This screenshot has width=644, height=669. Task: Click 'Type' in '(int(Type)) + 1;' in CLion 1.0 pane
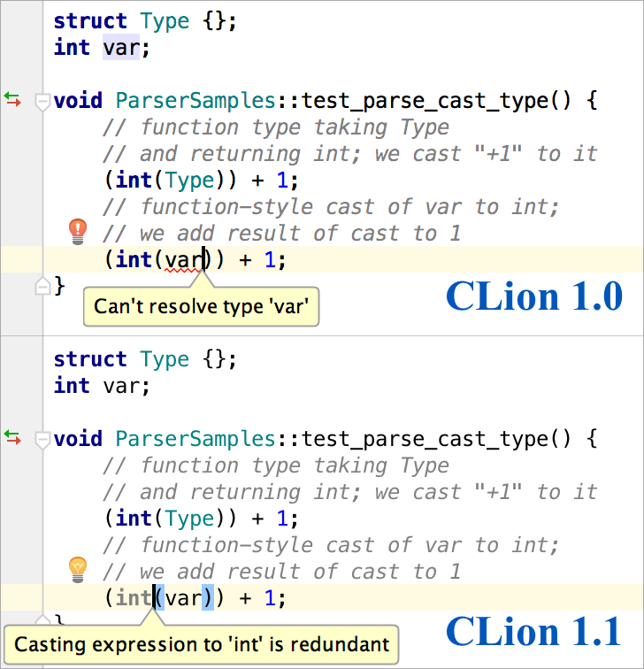pyautogui.click(x=189, y=181)
